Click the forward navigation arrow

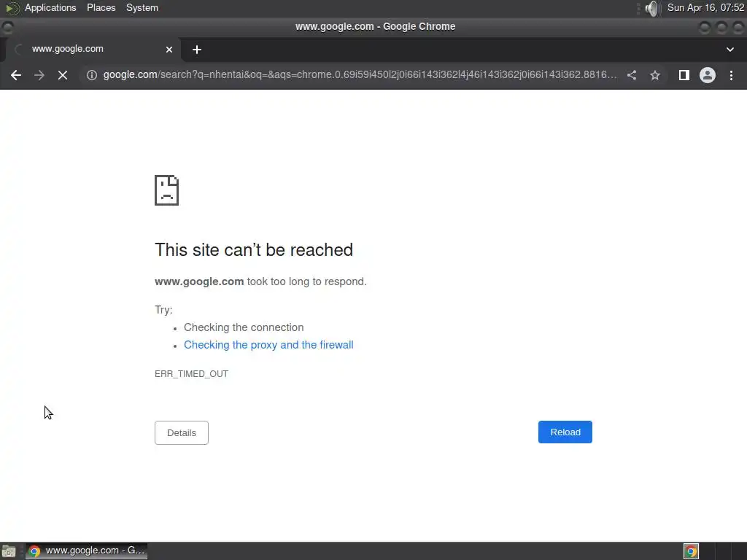tap(39, 75)
